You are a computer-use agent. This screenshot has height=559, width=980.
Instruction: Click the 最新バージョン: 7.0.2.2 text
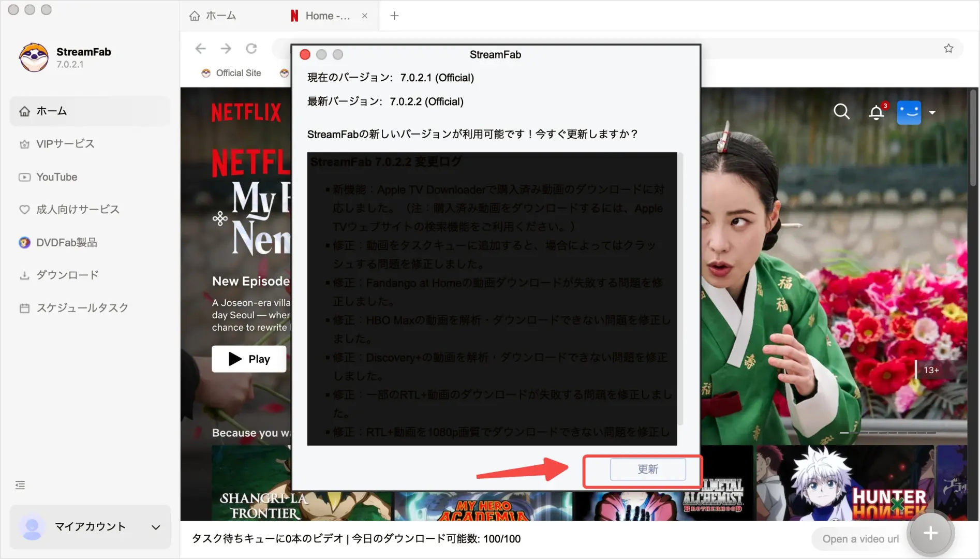pyautogui.click(x=385, y=101)
